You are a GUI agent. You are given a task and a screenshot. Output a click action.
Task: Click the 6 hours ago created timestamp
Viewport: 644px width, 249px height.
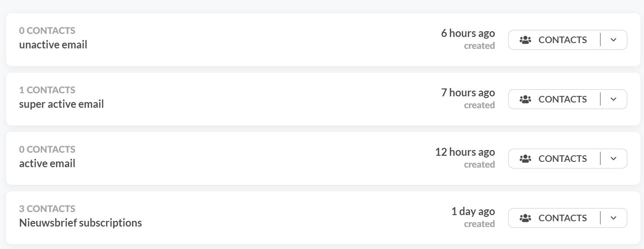[x=468, y=39]
